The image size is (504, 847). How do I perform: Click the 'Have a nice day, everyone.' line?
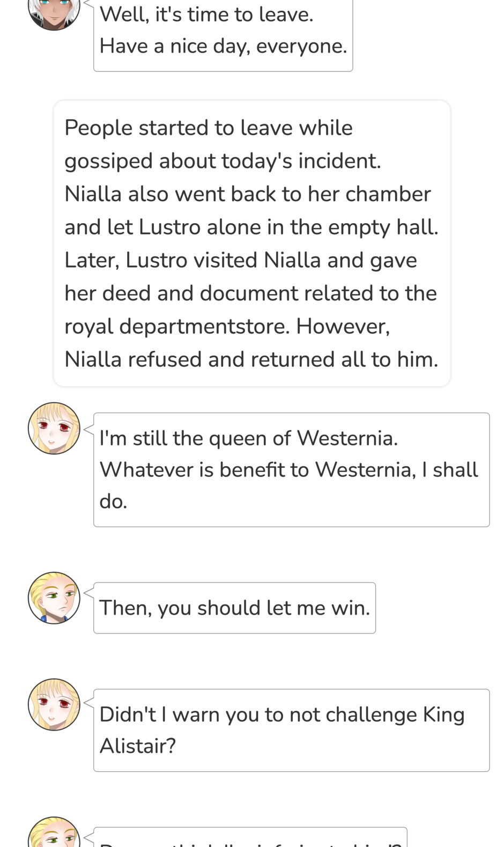coord(223,46)
